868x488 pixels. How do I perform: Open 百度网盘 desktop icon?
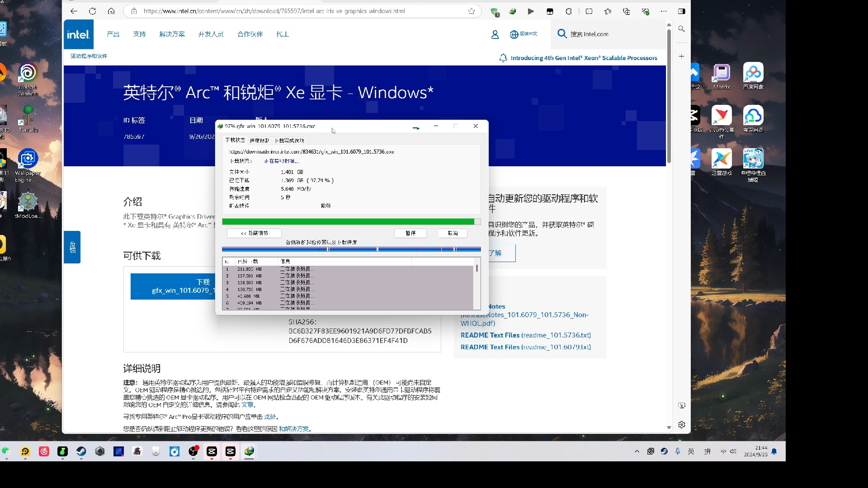pyautogui.click(x=753, y=76)
